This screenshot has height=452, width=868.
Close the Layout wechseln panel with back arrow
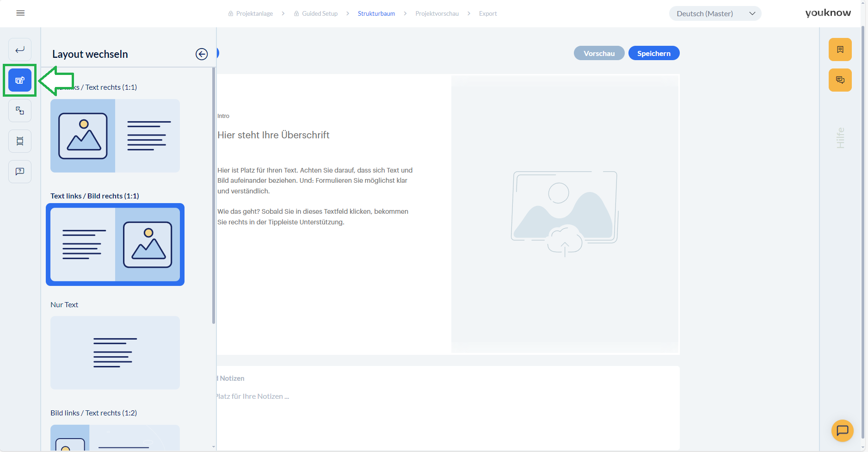pyautogui.click(x=202, y=54)
